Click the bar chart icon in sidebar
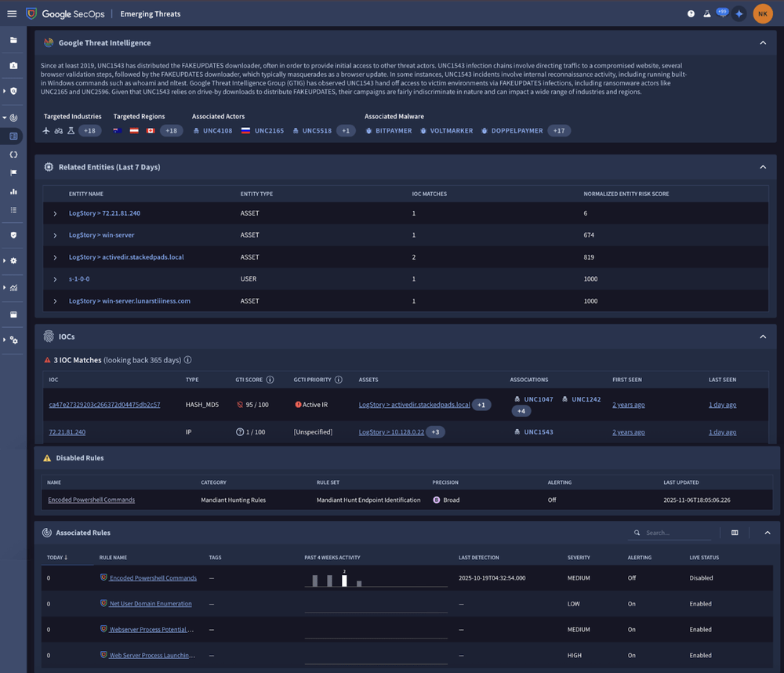Image resolution: width=784 pixels, height=673 pixels. (13, 191)
